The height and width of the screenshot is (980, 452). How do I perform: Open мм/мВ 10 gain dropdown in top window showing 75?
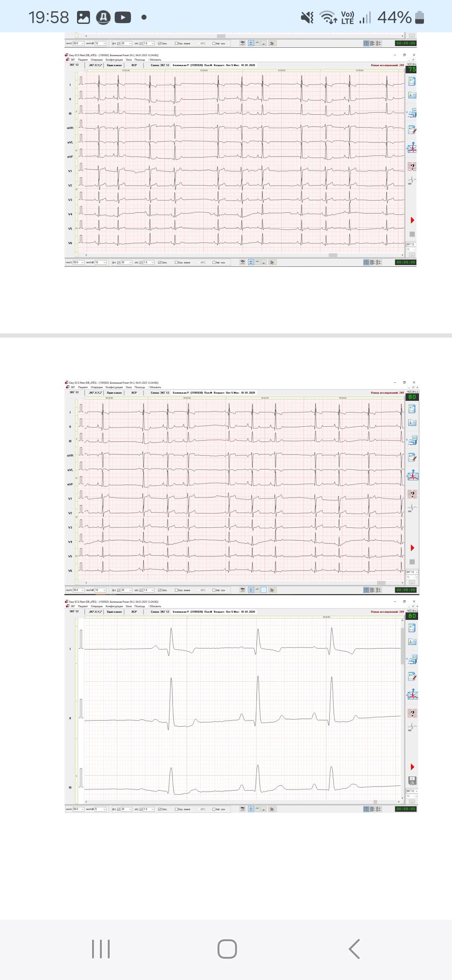click(100, 263)
